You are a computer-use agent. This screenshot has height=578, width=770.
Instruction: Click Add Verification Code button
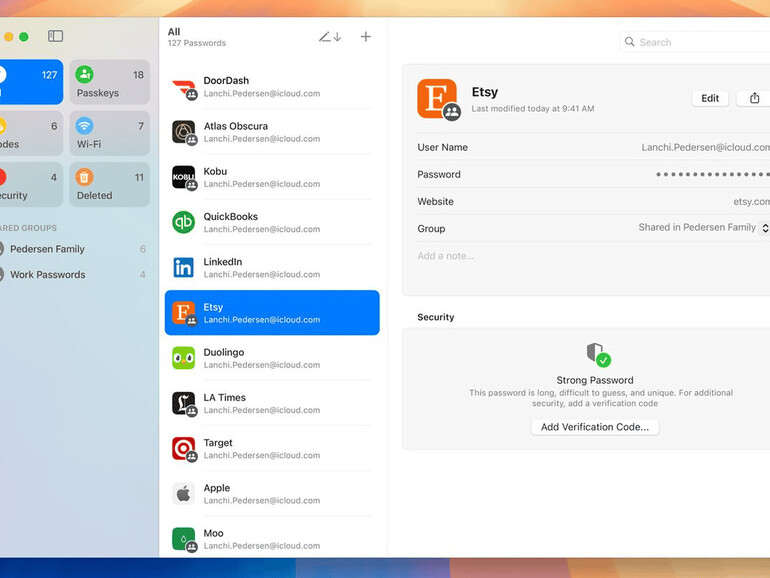(x=594, y=427)
